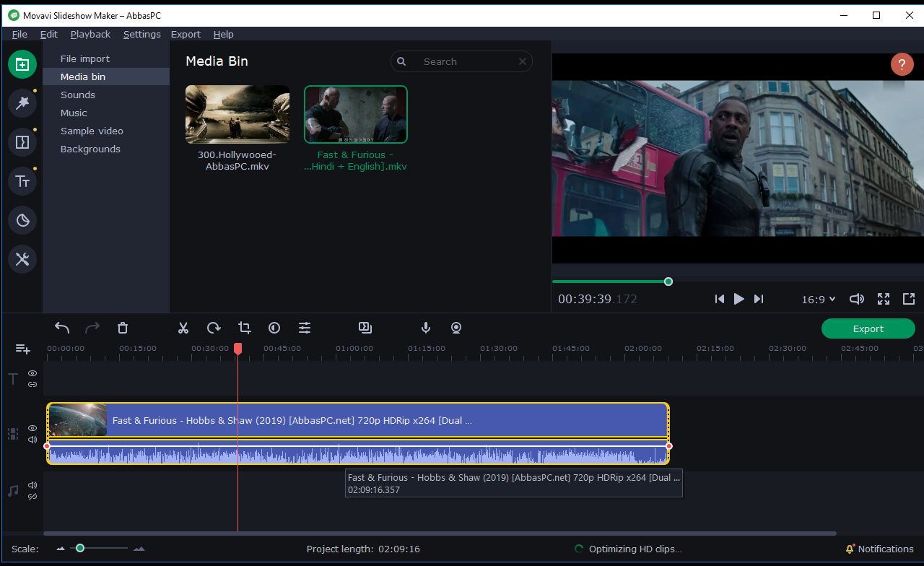
Task: Toggle preview volume speaker
Action: pos(857,299)
